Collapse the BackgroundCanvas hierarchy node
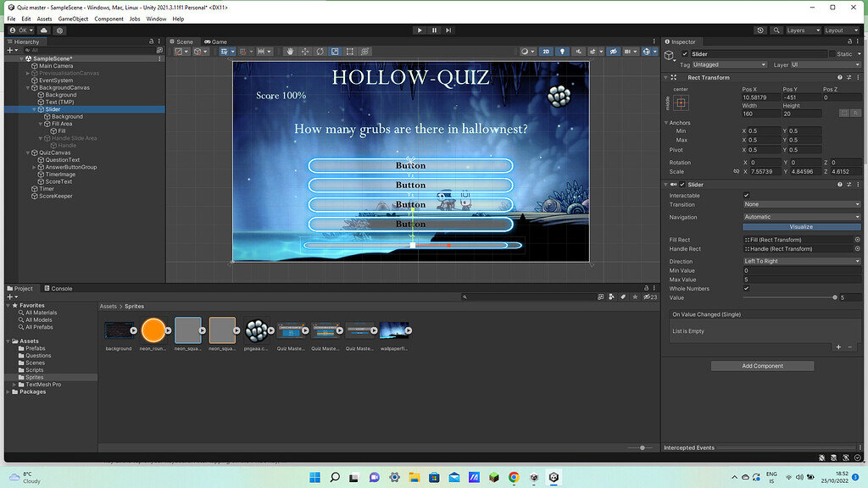The image size is (868, 488). pyautogui.click(x=28, y=87)
